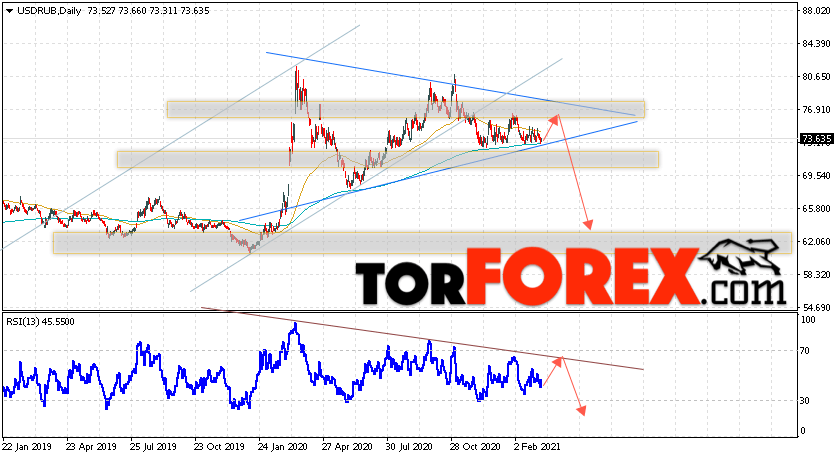
Task: Click the 24 Jan 2020 date label
Action: [283, 447]
